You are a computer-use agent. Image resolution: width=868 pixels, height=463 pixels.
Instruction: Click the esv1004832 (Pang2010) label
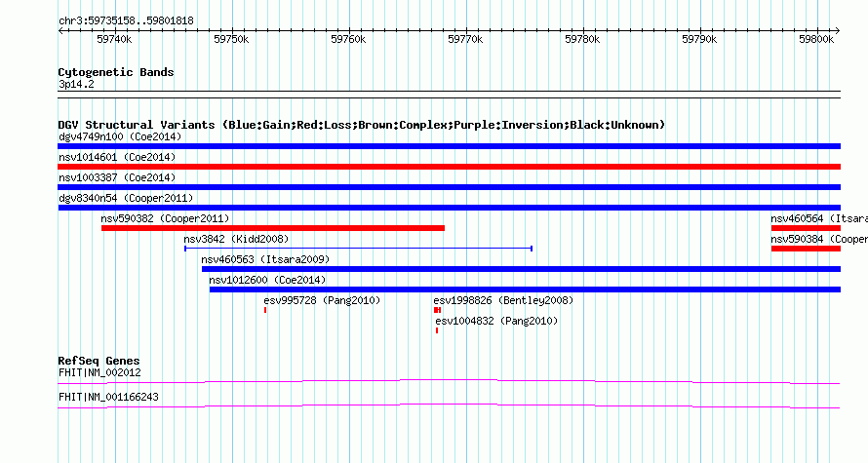point(496,321)
